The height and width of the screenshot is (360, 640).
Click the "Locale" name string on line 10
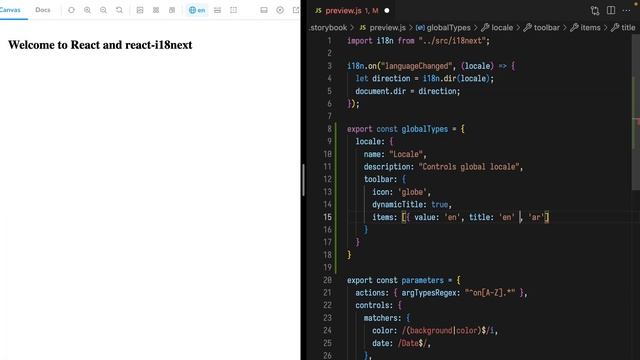click(x=406, y=154)
